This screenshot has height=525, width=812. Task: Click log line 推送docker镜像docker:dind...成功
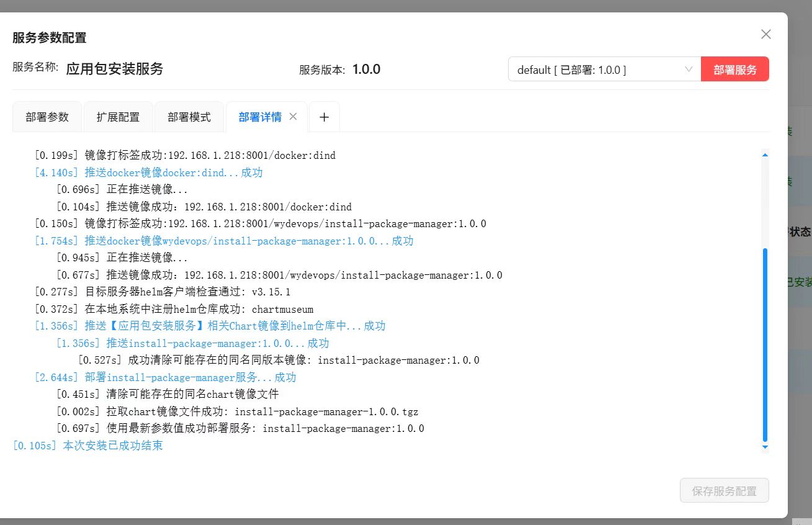point(148,173)
